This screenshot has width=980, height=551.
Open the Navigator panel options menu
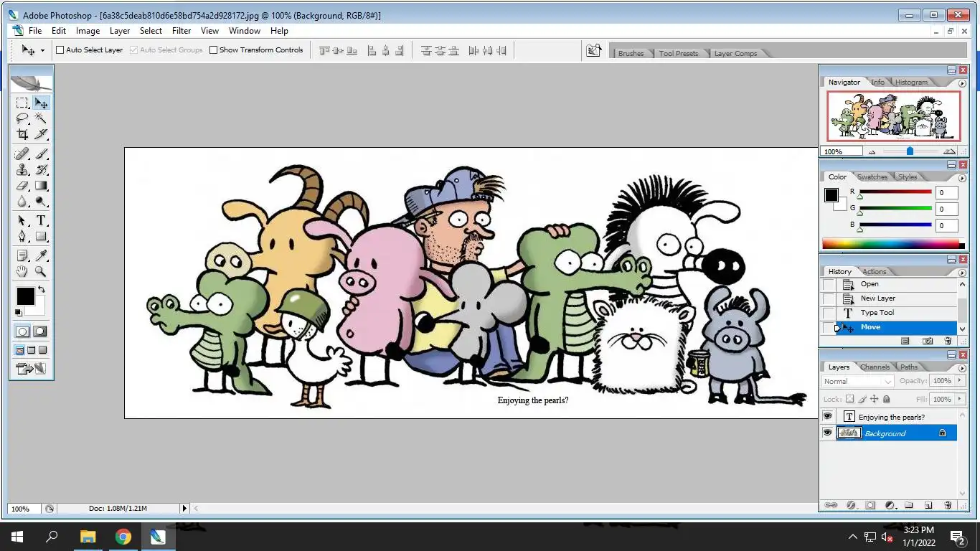pos(961,84)
